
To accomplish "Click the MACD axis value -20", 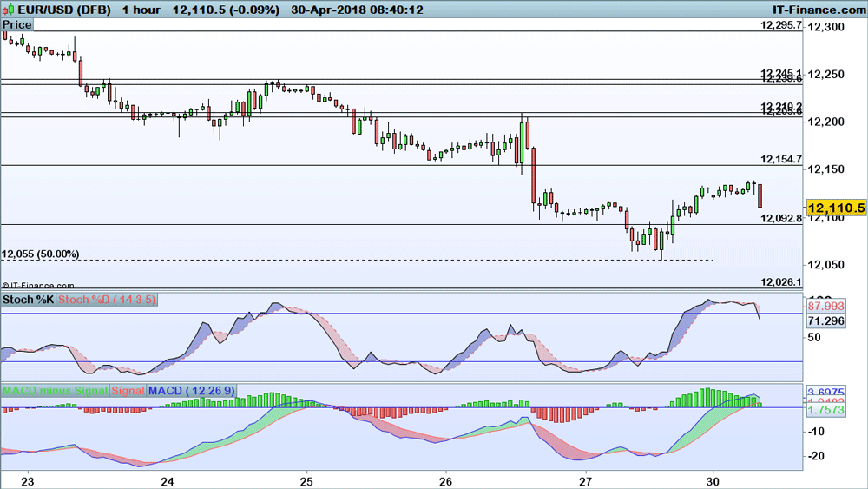I will (x=817, y=456).
